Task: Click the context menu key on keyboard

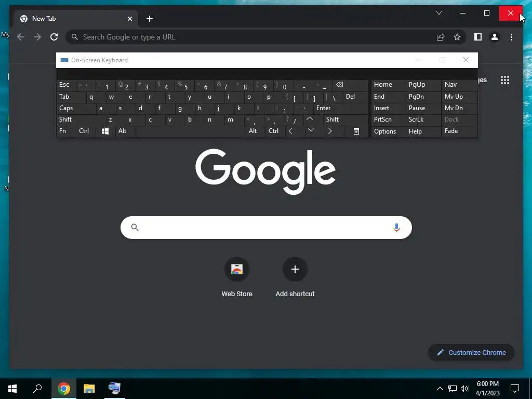Action: click(356, 131)
